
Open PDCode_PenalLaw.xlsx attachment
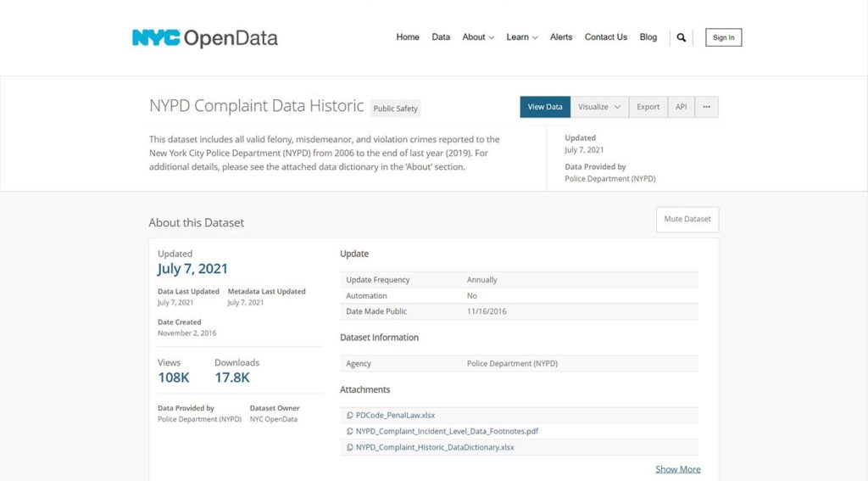point(395,415)
